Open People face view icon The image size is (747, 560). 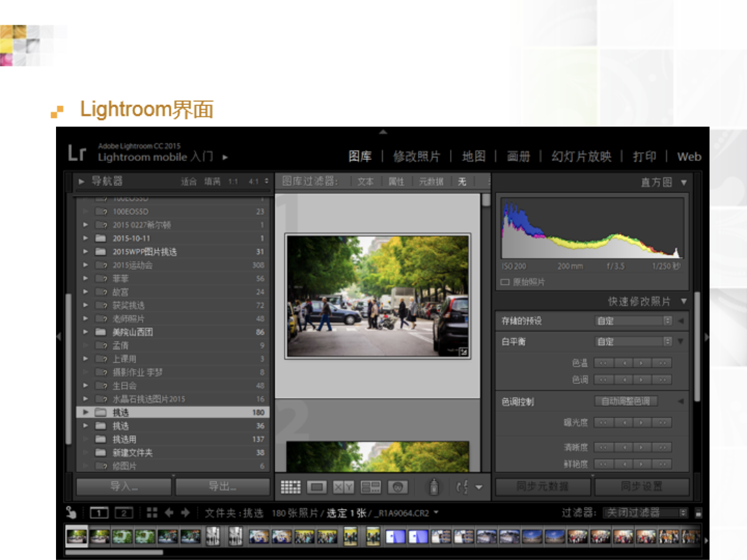(x=398, y=487)
